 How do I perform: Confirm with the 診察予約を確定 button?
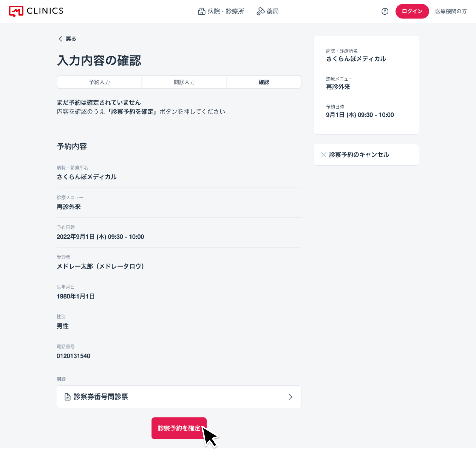pyautogui.click(x=179, y=428)
